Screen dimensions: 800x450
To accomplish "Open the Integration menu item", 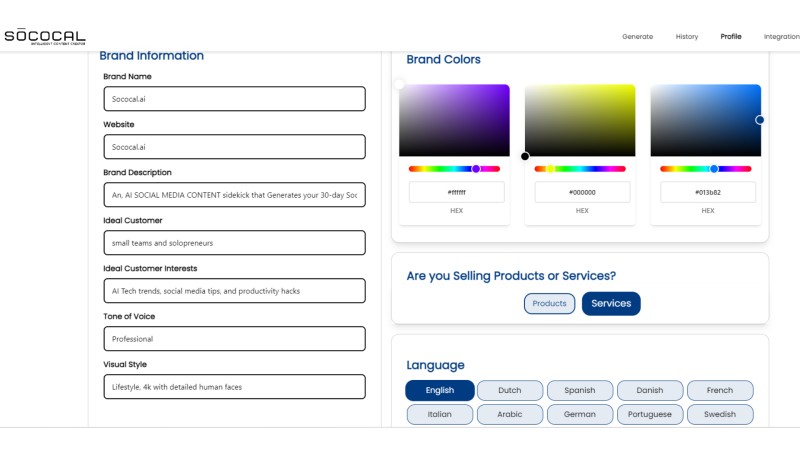I will pyautogui.click(x=781, y=37).
